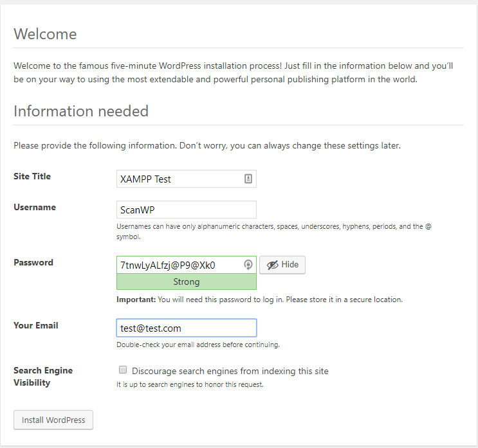Click the Site Title label
The height and width of the screenshot is (448, 478).
tap(32, 176)
